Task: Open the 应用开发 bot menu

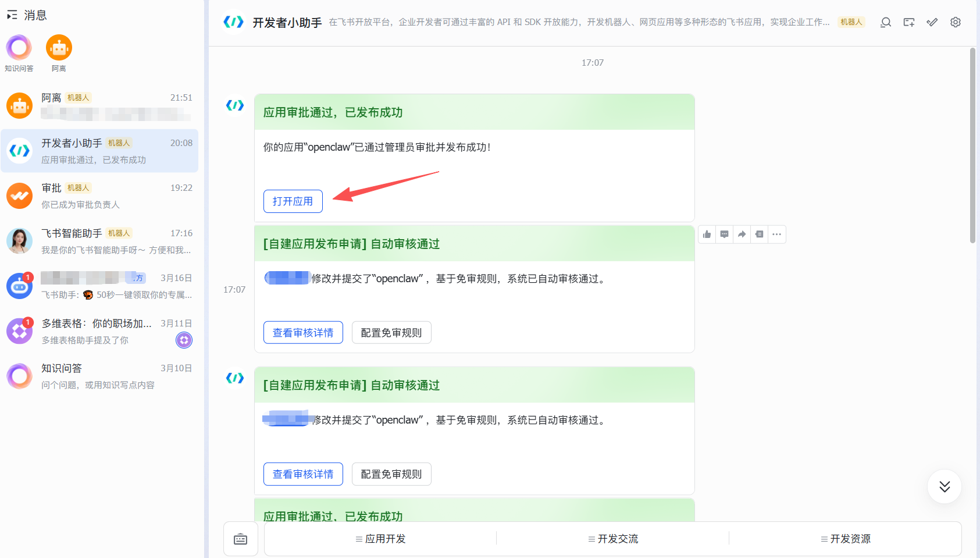Action: tap(380, 539)
